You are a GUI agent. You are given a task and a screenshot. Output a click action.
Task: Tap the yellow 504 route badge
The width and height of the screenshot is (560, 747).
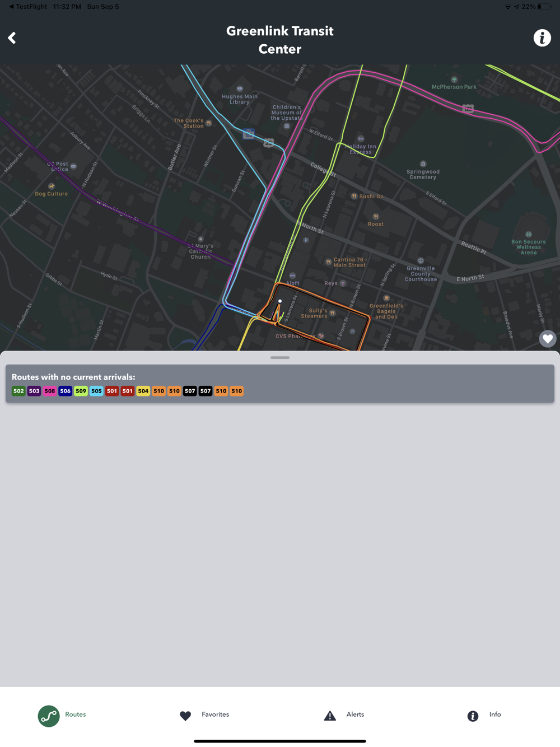(x=143, y=391)
